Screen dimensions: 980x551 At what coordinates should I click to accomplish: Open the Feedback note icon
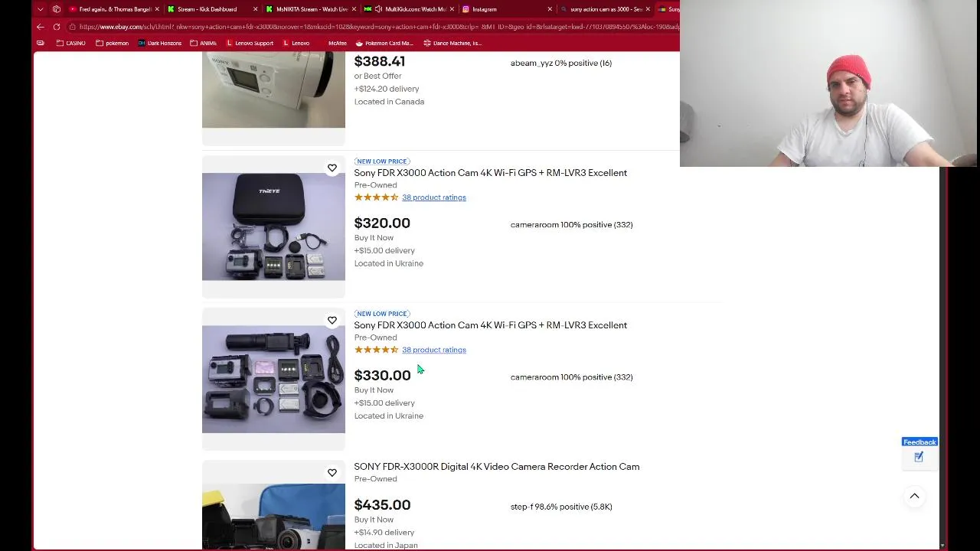[919, 457]
